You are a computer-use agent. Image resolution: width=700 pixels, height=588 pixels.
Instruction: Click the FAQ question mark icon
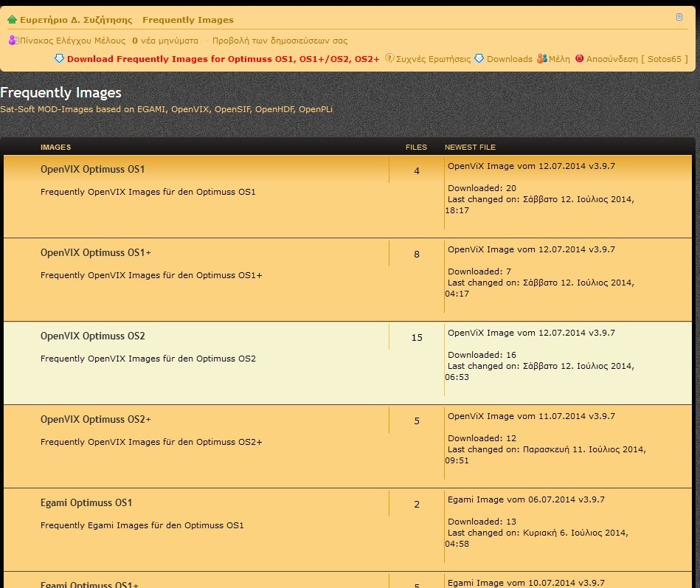(389, 58)
